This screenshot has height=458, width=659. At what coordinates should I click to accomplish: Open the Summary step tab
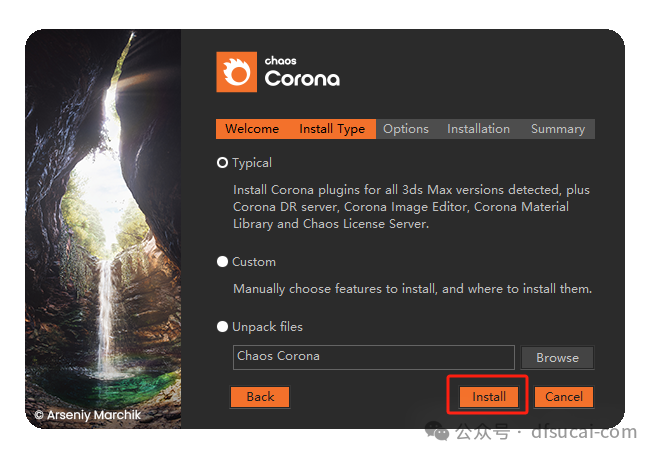[x=558, y=129]
